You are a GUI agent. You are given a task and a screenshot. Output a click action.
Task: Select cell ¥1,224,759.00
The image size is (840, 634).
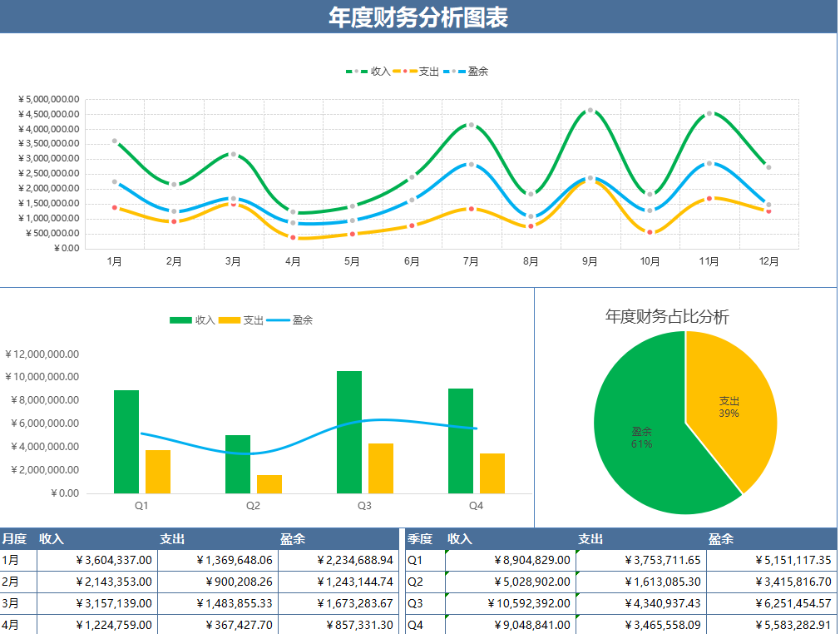[x=97, y=625]
